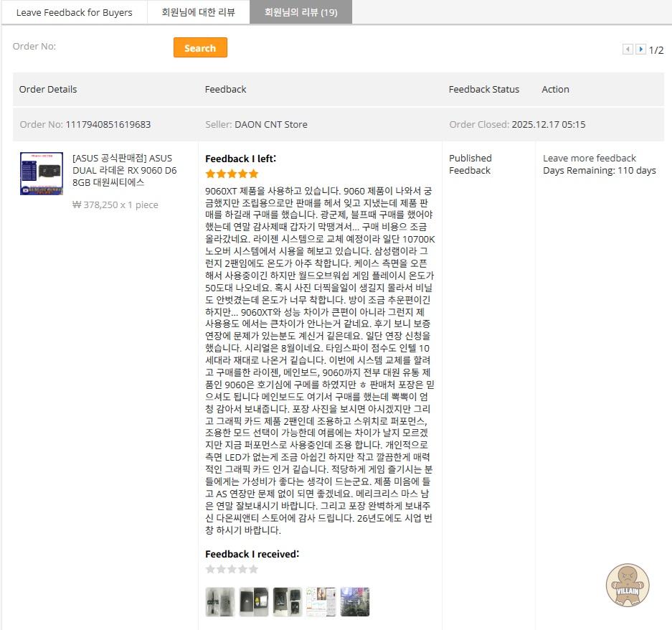Select the 회원님의 리뷰 (19) tab
672x630 pixels.
300,12
